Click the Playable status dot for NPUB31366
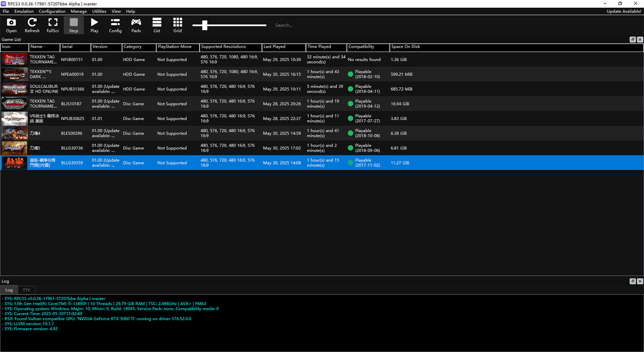 tap(351, 89)
